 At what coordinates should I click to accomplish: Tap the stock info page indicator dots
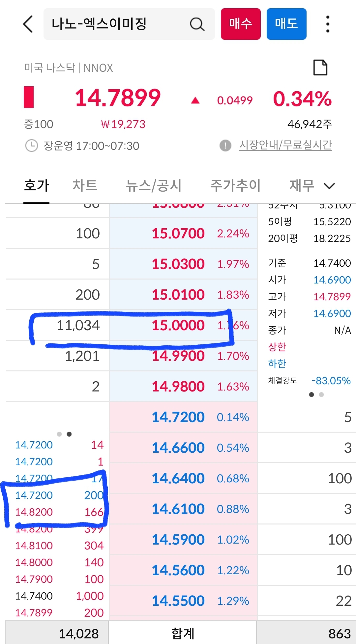[x=316, y=394]
